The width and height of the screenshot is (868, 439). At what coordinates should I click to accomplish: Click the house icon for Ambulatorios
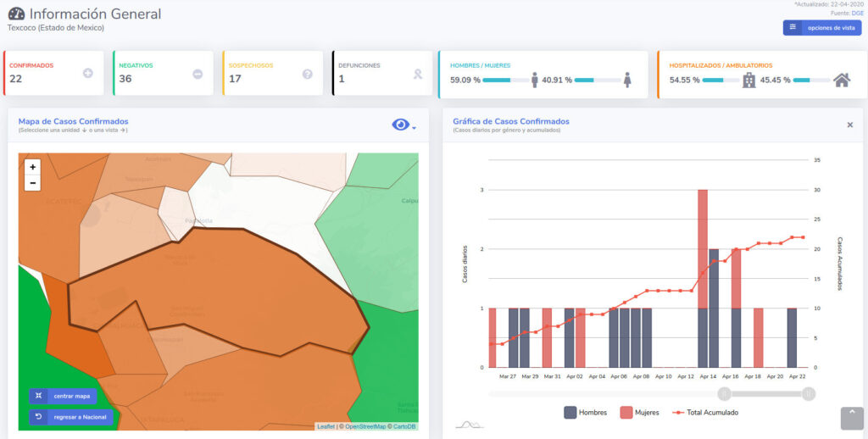tap(841, 80)
